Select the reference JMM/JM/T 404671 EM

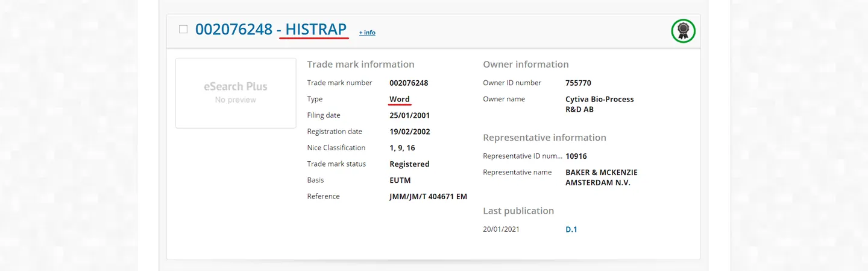click(x=429, y=197)
